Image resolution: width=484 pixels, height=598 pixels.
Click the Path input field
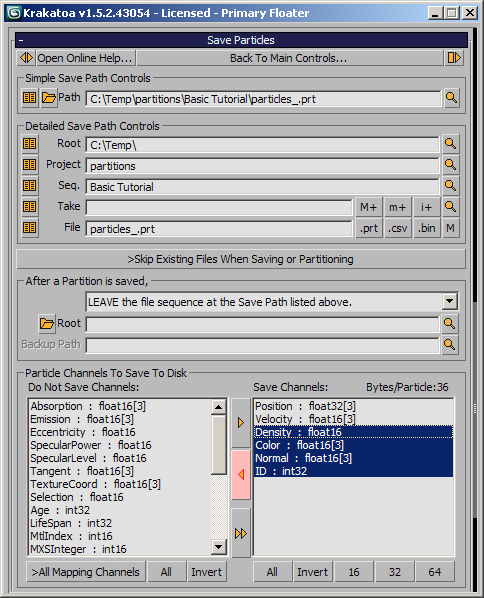point(263,99)
